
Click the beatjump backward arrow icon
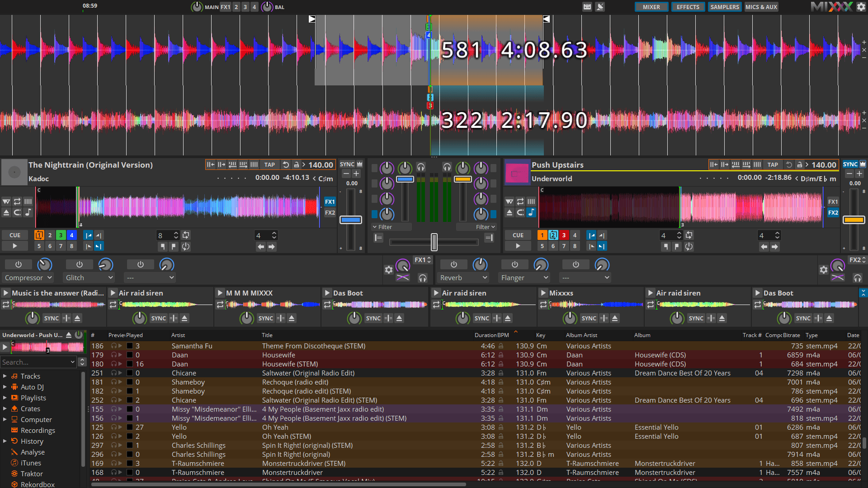(261, 247)
